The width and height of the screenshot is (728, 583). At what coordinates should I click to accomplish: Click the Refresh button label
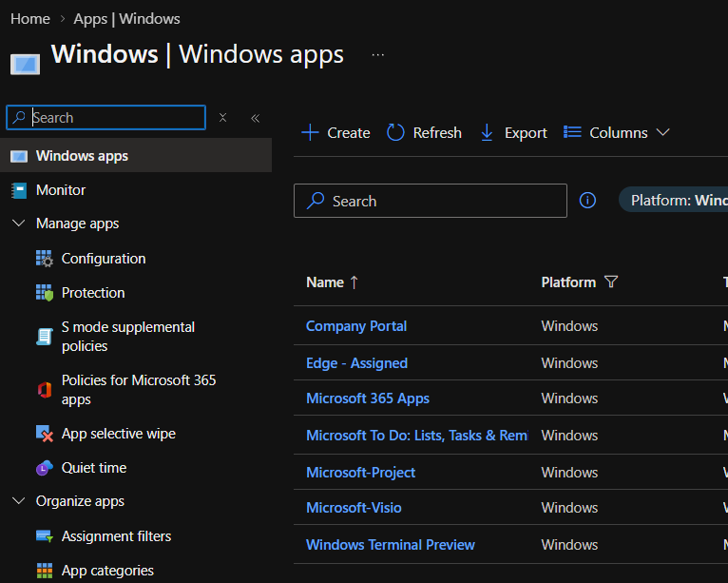pos(437,132)
